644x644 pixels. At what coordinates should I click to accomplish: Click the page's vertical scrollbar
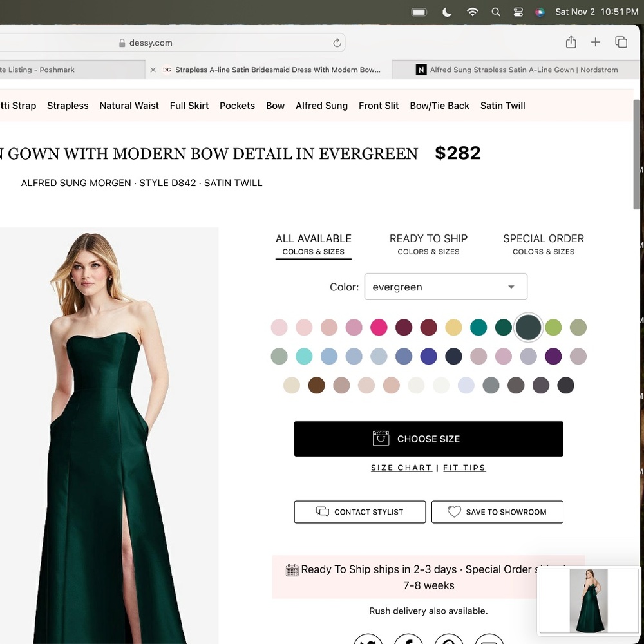[636, 156]
